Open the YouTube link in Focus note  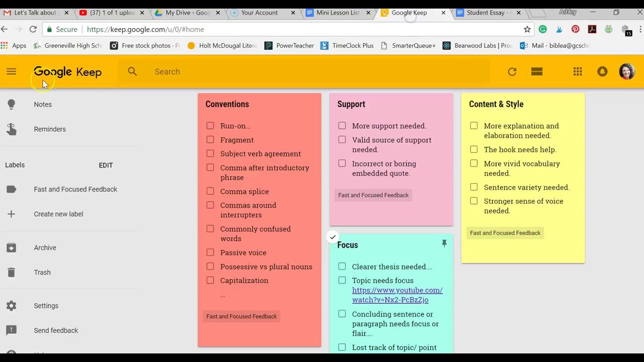tap(397, 295)
